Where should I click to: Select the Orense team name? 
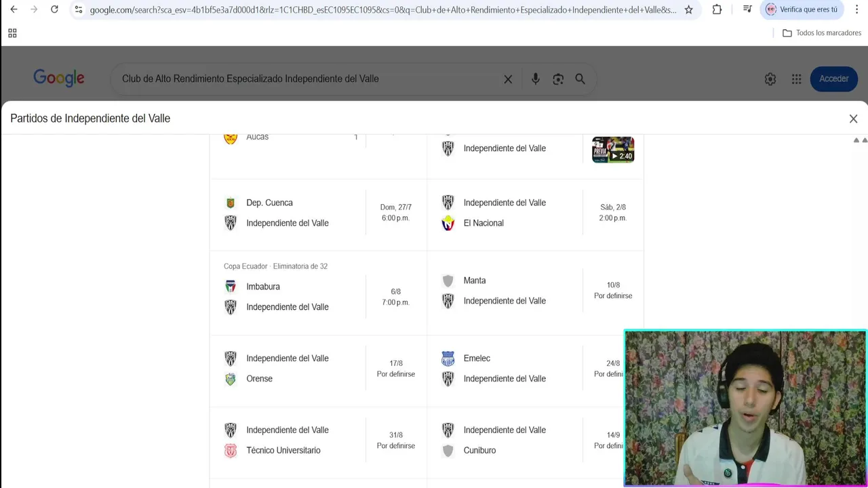click(x=260, y=379)
